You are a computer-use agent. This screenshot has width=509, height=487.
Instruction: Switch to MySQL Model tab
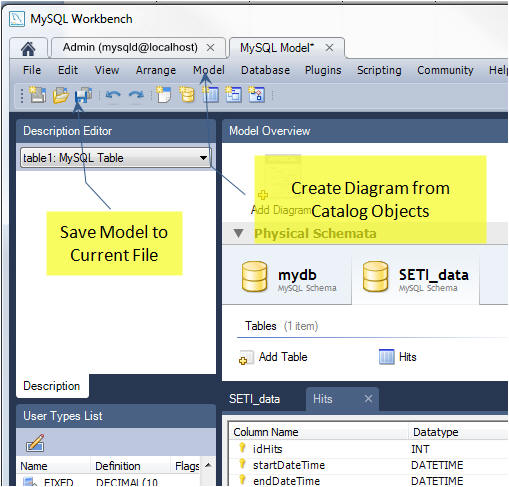click(x=277, y=48)
